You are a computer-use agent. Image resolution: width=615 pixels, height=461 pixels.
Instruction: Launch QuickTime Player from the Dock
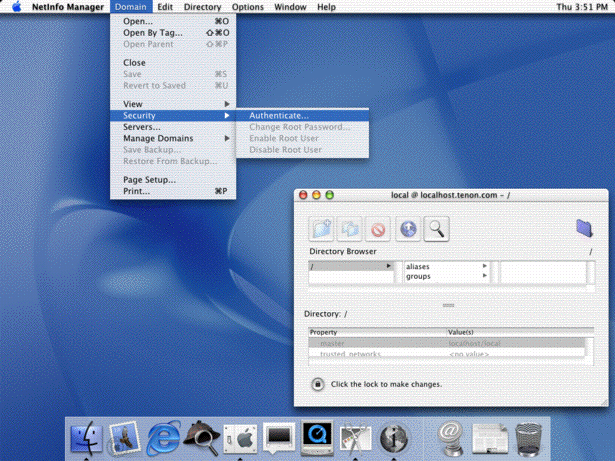tap(317, 438)
